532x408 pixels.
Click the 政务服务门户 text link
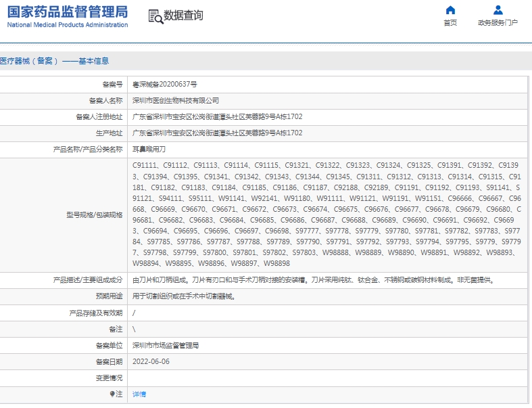498,23
